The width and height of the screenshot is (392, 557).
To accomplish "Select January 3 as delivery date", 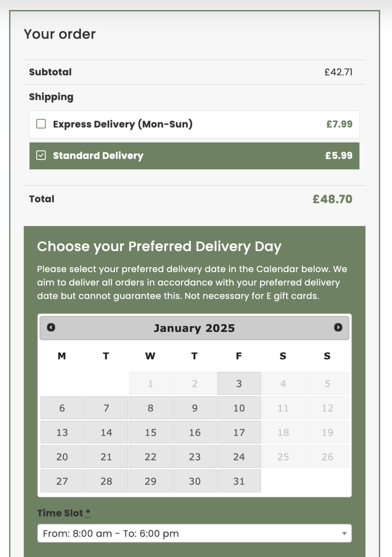I will click(239, 384).
